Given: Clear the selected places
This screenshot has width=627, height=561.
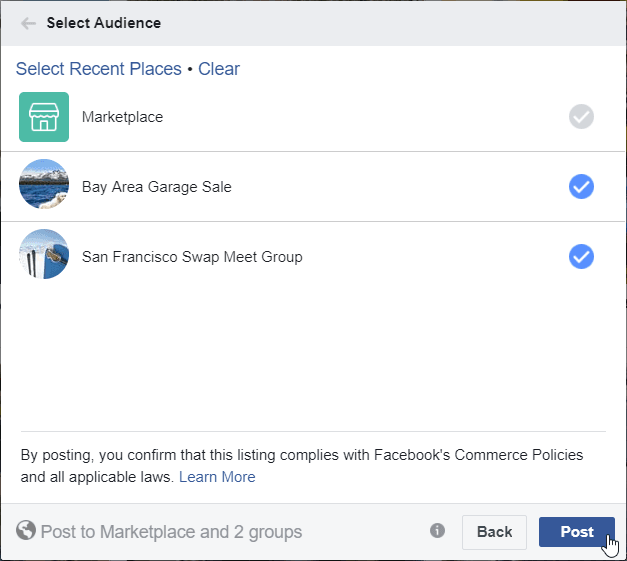Looking at the screenshot, I should pyautogui.click(x=219, y=69).
